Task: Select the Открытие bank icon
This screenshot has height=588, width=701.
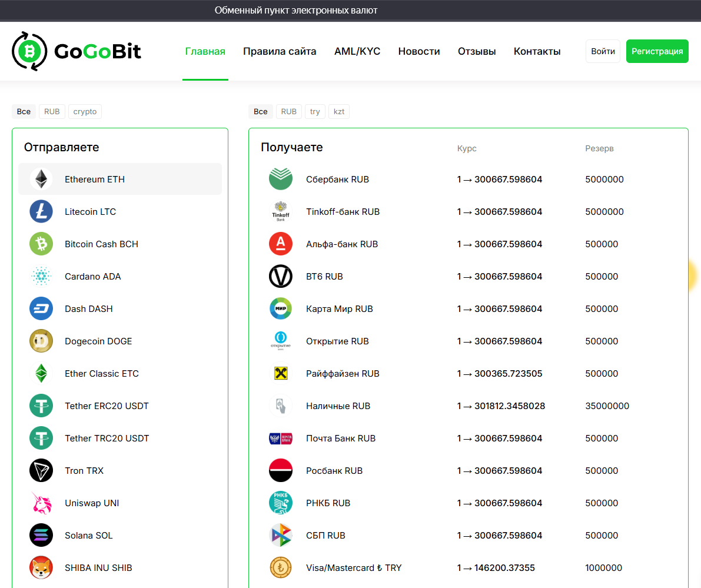Action: pyautogui.click(x=281, y=341)
